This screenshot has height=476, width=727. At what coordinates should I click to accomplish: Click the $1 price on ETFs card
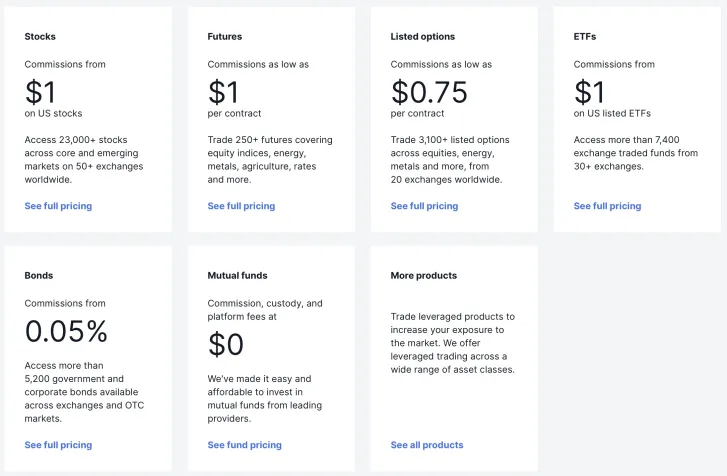click(x=589, y=92)
